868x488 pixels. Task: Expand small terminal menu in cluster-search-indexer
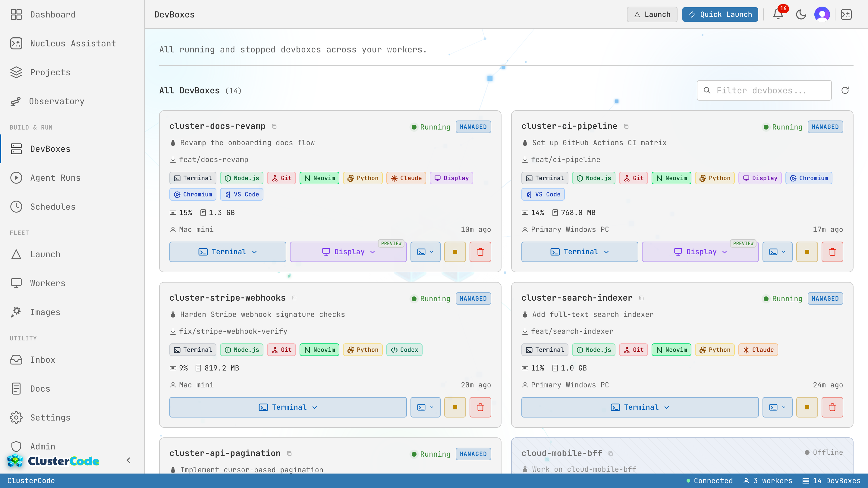point(777,407)
